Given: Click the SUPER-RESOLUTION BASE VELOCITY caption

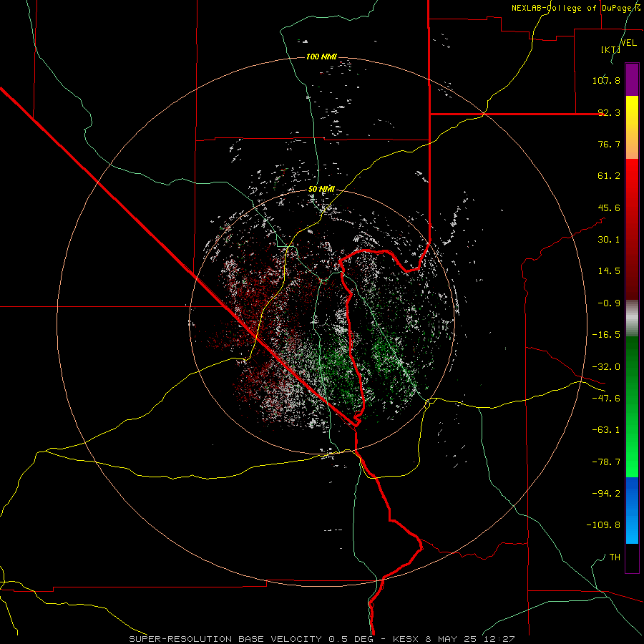Looking at the screenshot, I should 321,639.
